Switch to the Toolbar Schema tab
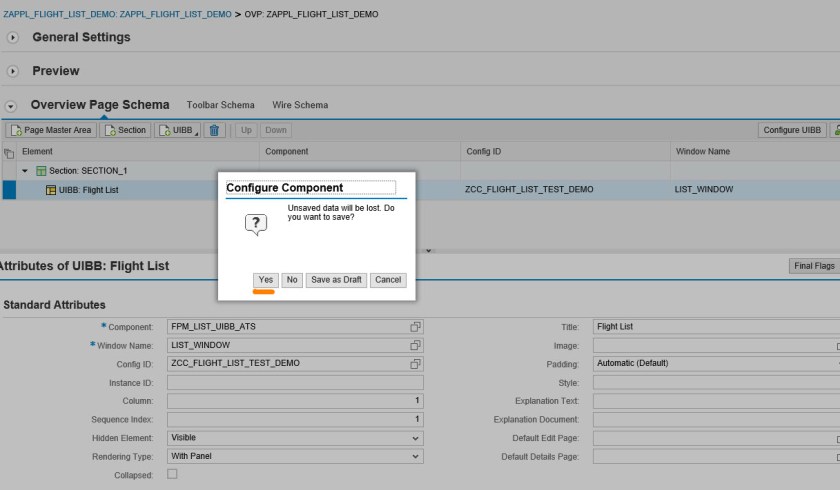 tap(220, 105)
